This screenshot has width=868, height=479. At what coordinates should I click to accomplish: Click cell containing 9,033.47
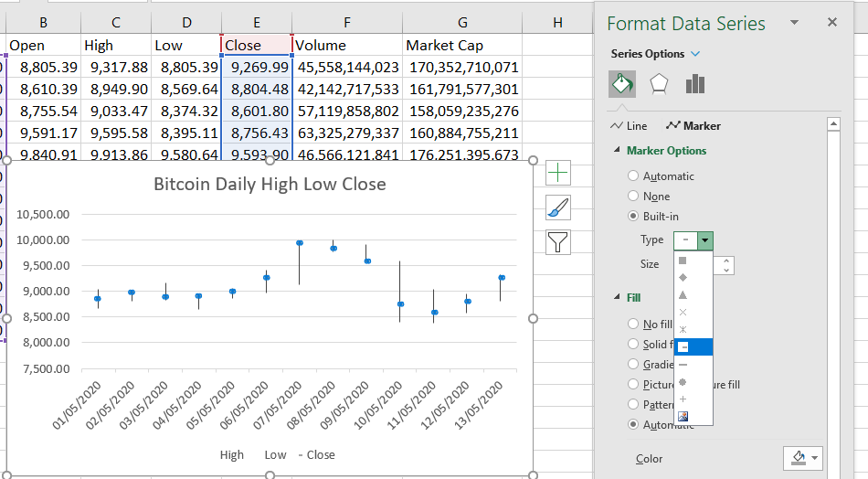[116, 112]
